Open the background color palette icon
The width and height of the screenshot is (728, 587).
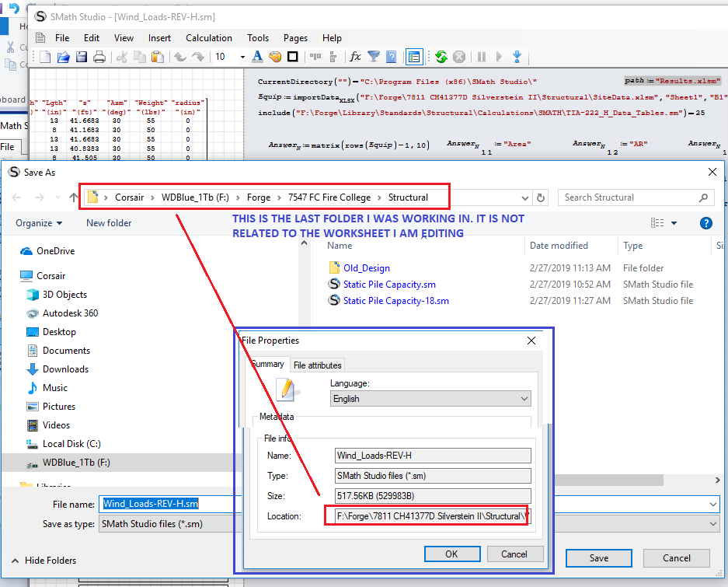tap(274, 57)
